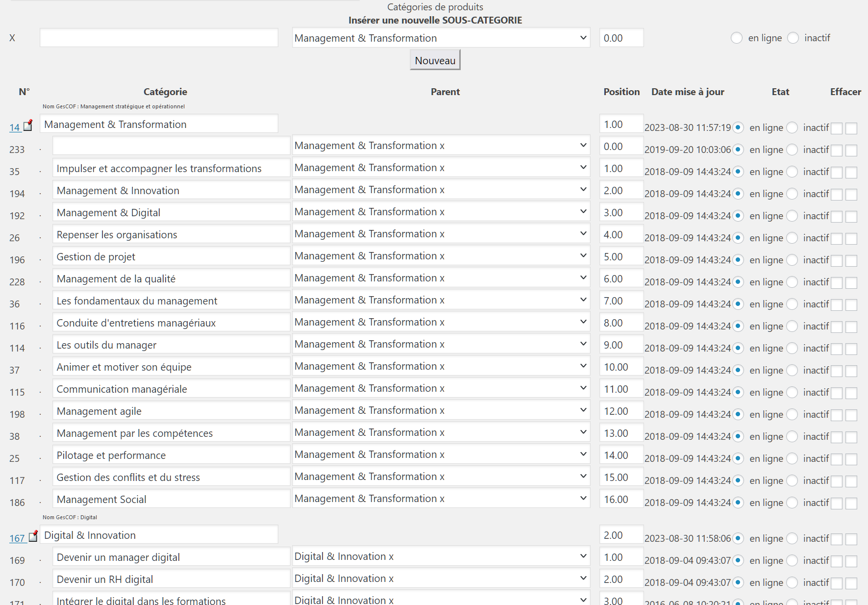The image size is (868, 605).
Task: Click the pinned note icon beside category 167
Action: click(x=33, y=536)
